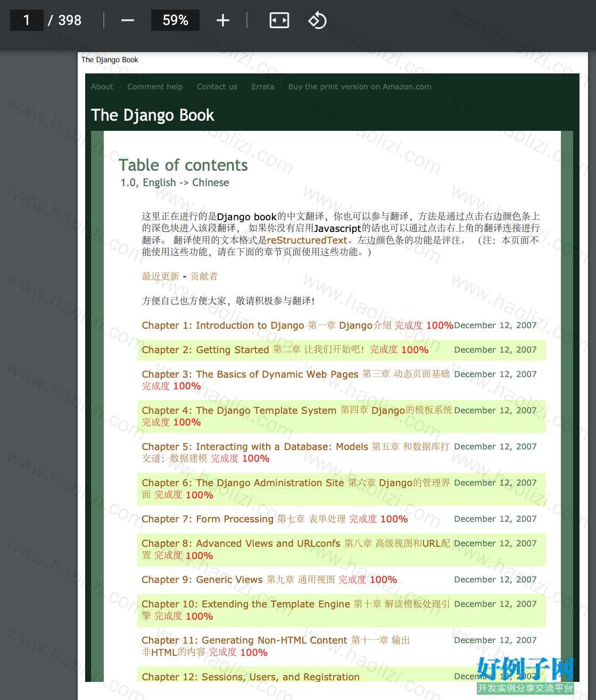Rotate the document with the rotate icon
This screenshot has width=596, height=700.
317,20
